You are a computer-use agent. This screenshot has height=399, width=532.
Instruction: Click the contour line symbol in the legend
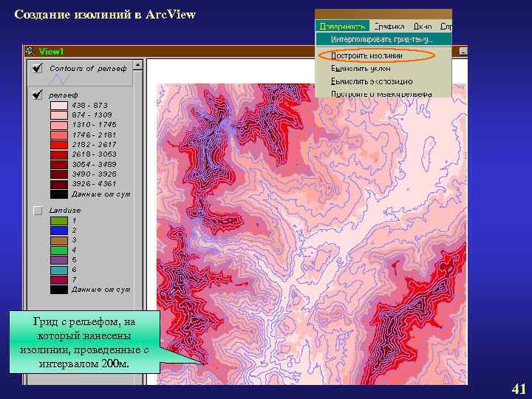coord(61,80)
